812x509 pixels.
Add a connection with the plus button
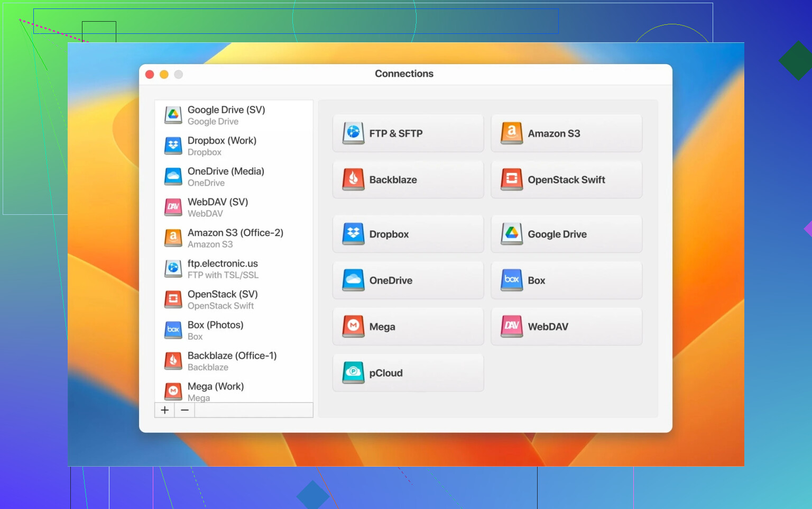[164, 410]
